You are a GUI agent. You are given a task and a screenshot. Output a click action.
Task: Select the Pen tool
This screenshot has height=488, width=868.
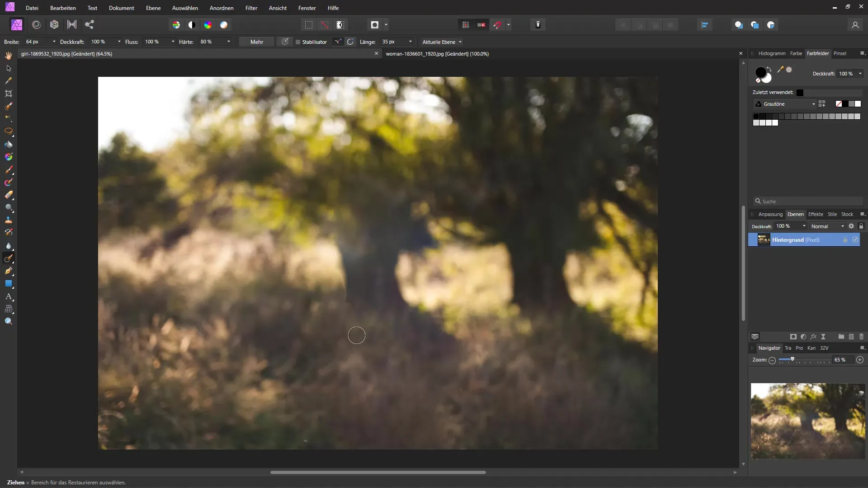pos(9,271)
